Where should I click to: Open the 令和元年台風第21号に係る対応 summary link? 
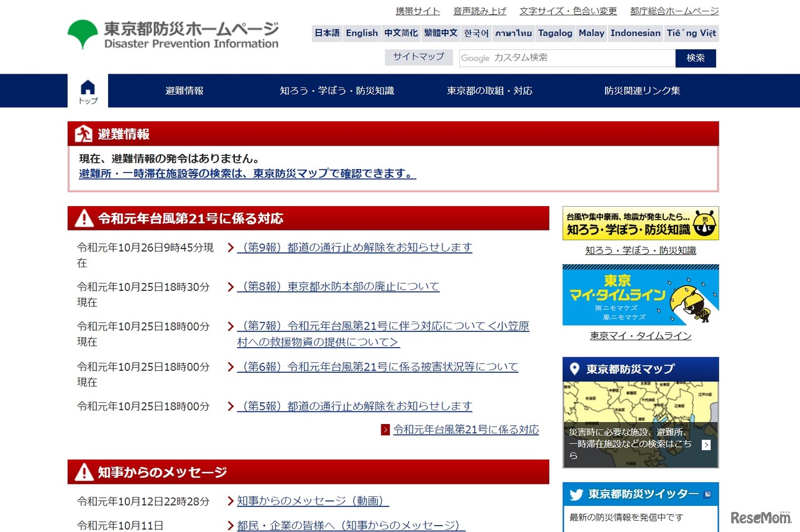click(466, 430)
